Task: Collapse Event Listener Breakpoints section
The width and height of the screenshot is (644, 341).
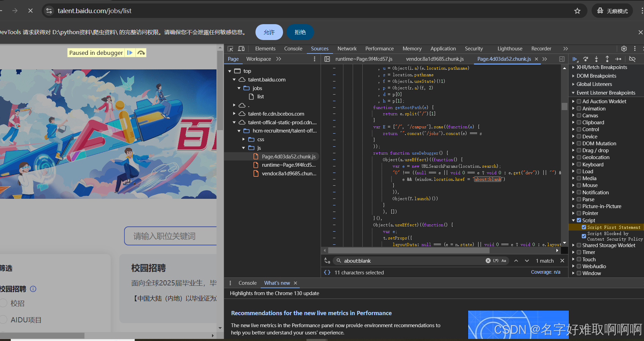Action: [x=573, y=93]
